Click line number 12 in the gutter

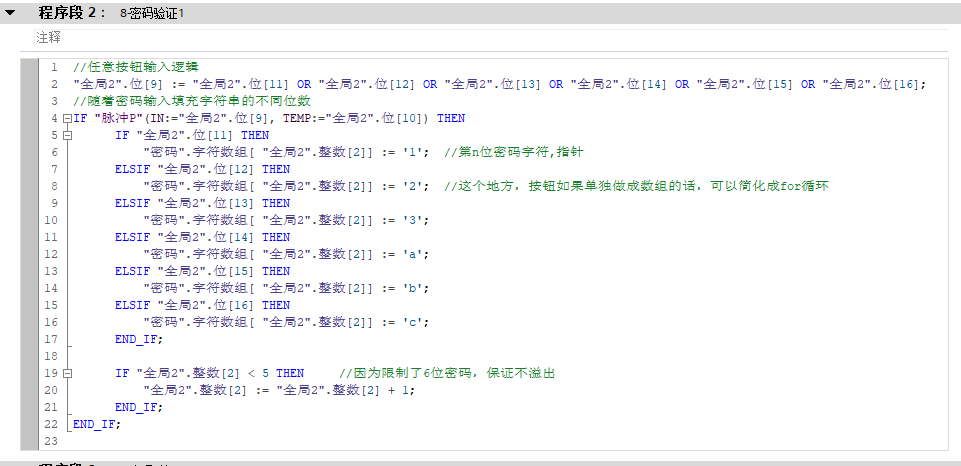click(50, 254)
